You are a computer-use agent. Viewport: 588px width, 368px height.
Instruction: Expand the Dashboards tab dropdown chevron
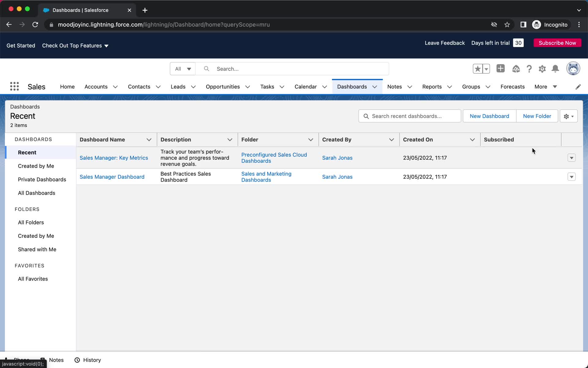[375, 87]
